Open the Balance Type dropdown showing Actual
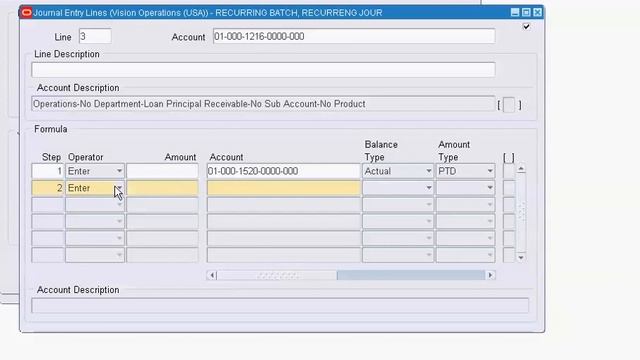Screen dimensions: 640x360 429,171
